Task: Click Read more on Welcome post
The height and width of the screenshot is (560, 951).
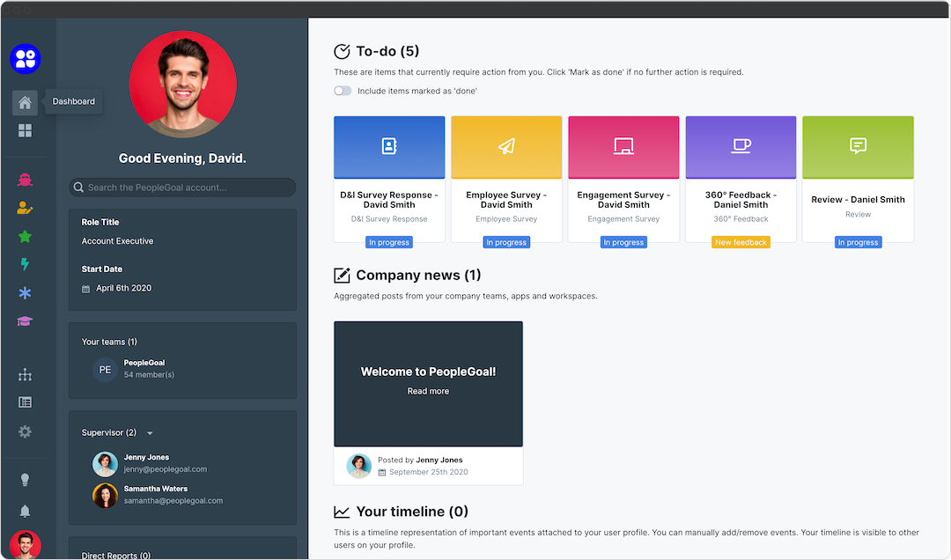Action: [428, 391]
